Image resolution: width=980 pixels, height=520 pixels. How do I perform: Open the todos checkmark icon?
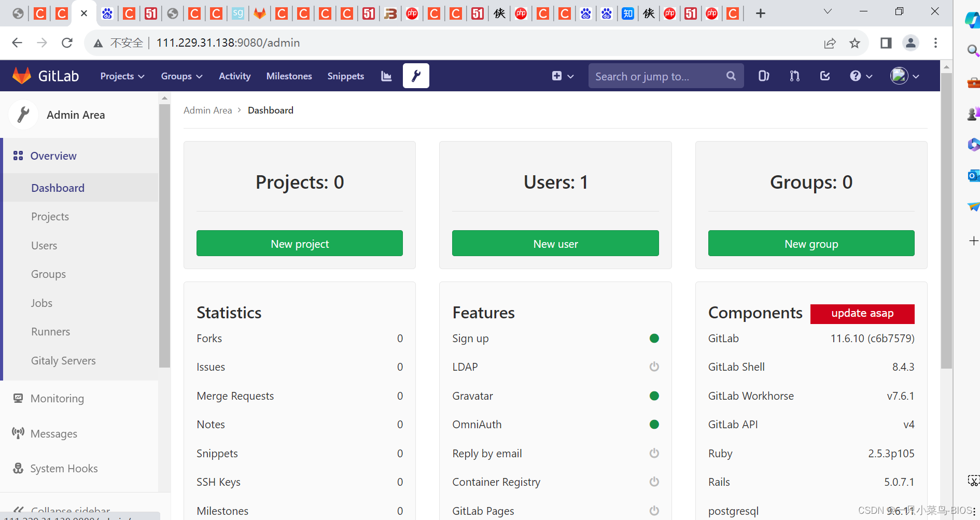[824, 76]
